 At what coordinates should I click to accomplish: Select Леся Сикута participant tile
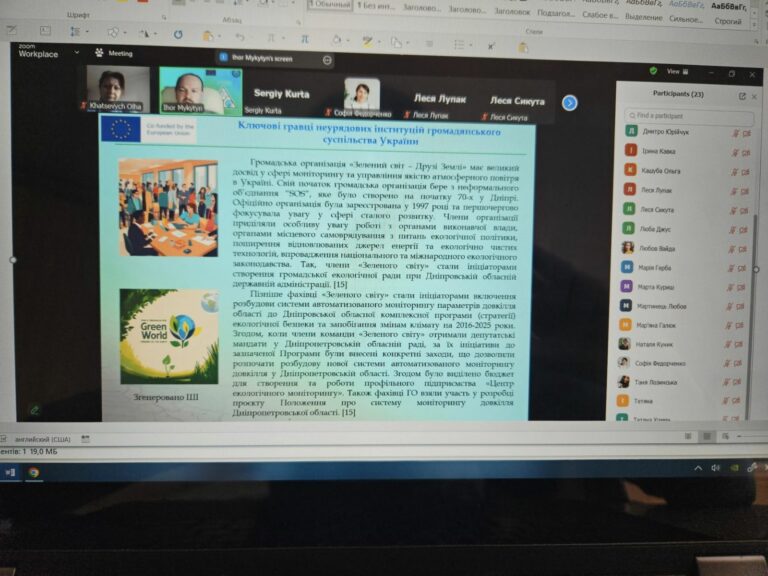click(517, 102)
